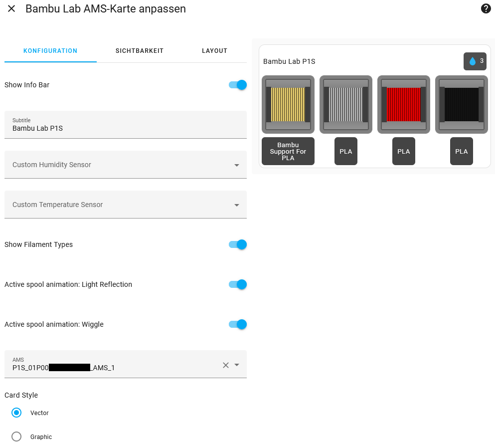Viewport: 495px width, 448px height.
Task: Click the PLA label under the black spool
Action: (461, 151)
